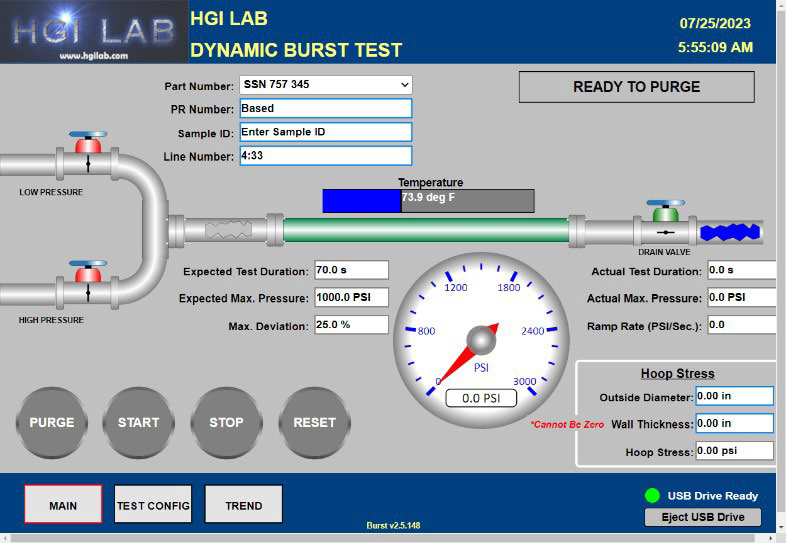
Task: Click the green test pipe sample
Action: 426,230
